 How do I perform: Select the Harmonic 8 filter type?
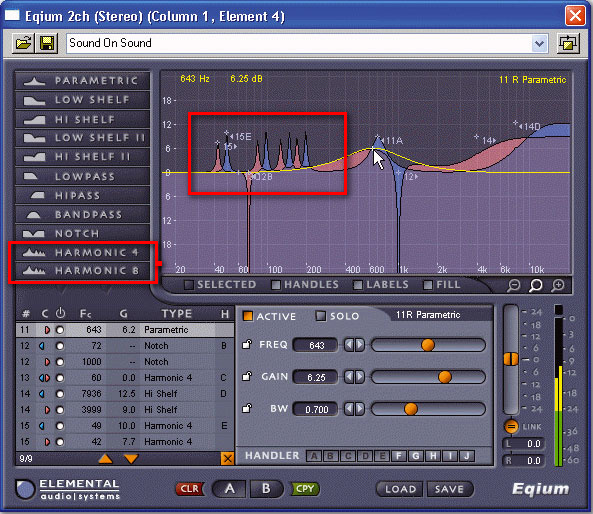point(82,270)
